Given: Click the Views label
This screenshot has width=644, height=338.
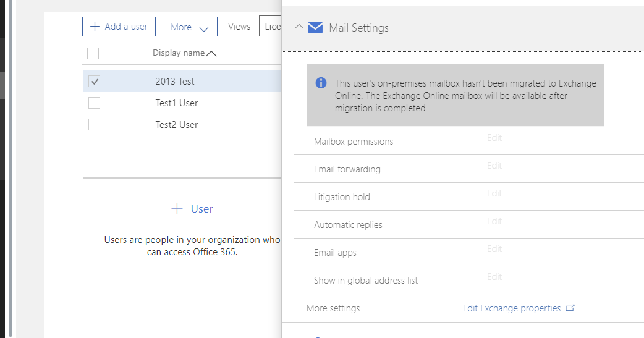Looking at the screenshot, I should tap(239, 27).
